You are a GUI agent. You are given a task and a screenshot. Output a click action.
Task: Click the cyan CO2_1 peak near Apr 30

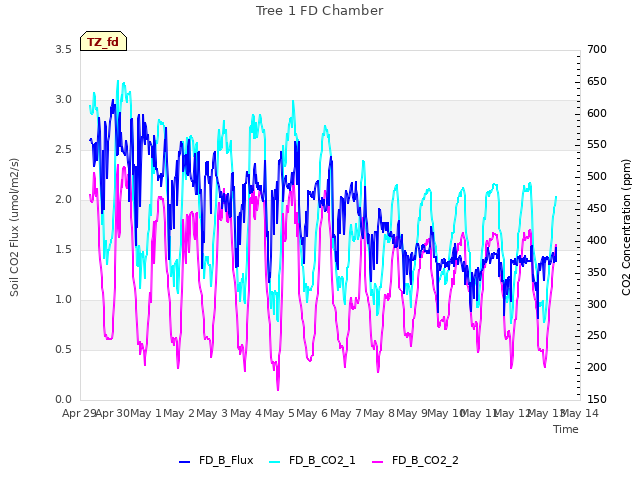pyautogui.click(x=118, y=81)
